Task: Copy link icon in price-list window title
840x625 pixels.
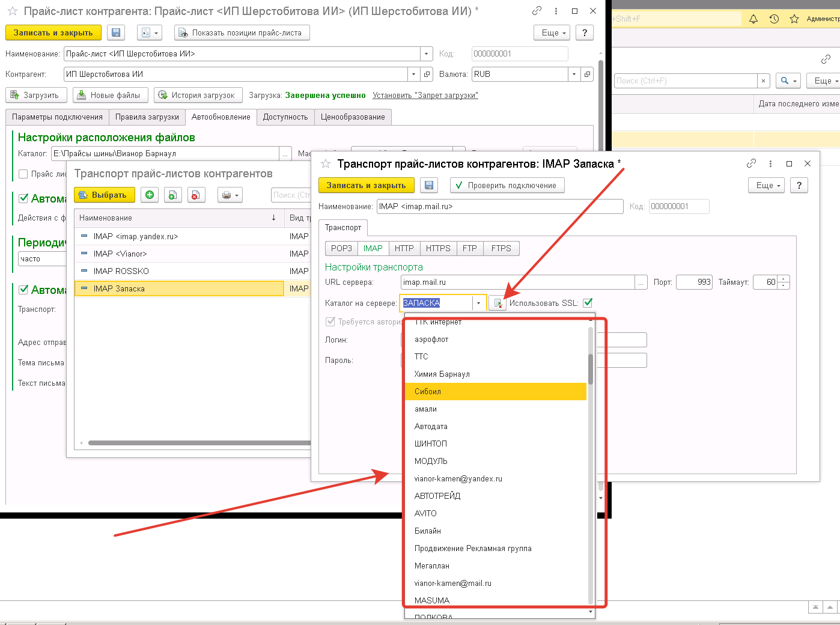Action: [537, 11]
